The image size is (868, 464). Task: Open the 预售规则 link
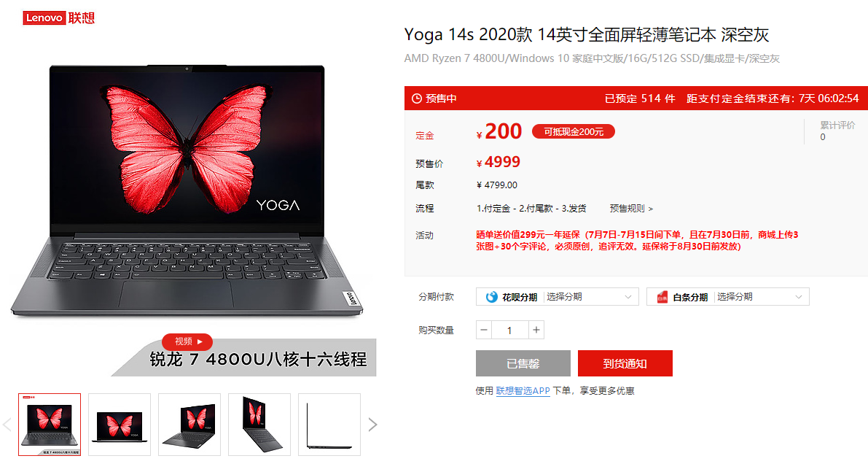[631, 209]
